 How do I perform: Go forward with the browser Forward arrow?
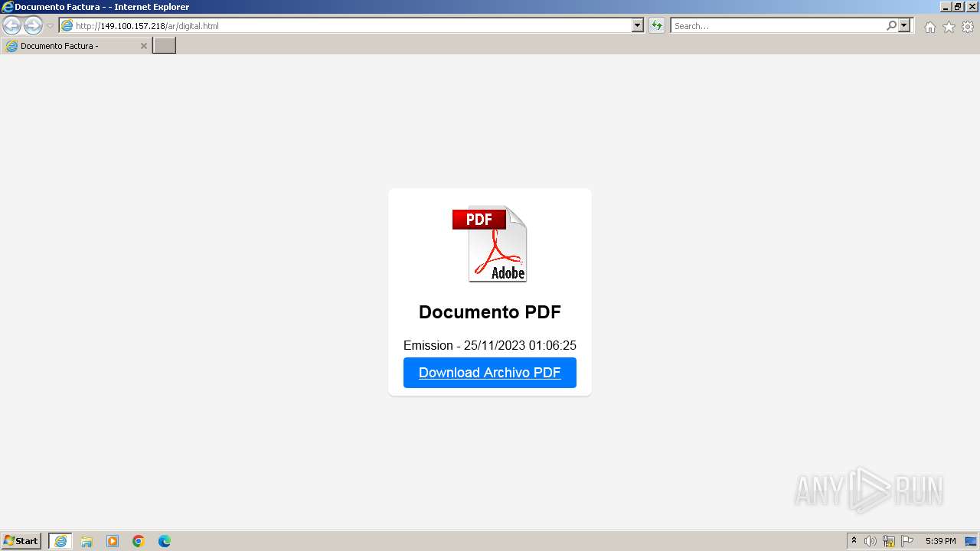point(33,26)
